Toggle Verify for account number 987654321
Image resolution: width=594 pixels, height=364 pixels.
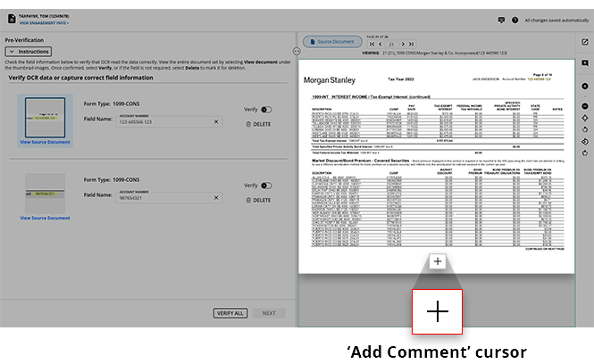pyautogui.click(x=266, y=186)
